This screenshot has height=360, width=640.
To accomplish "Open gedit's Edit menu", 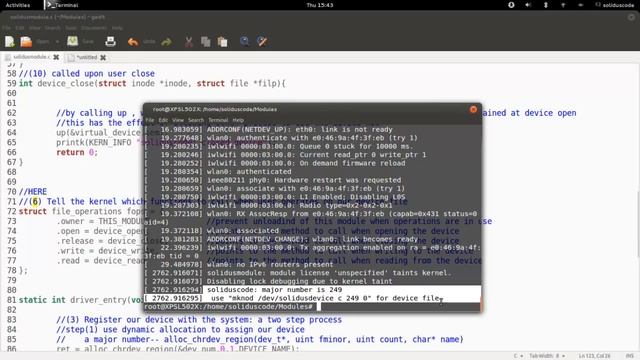I will pyautogui.click(x=20, y=28).
